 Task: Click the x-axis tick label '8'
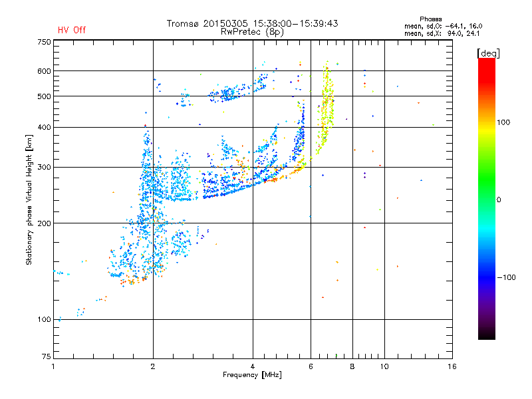click(352, 366)
